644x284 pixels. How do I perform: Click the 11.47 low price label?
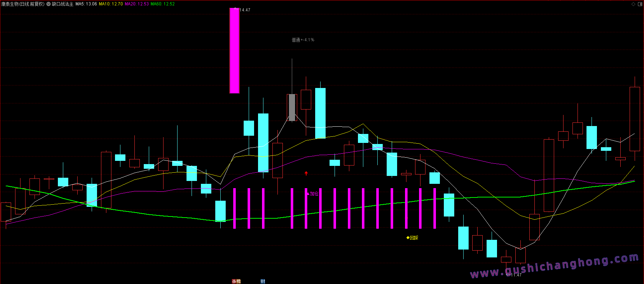516,275
